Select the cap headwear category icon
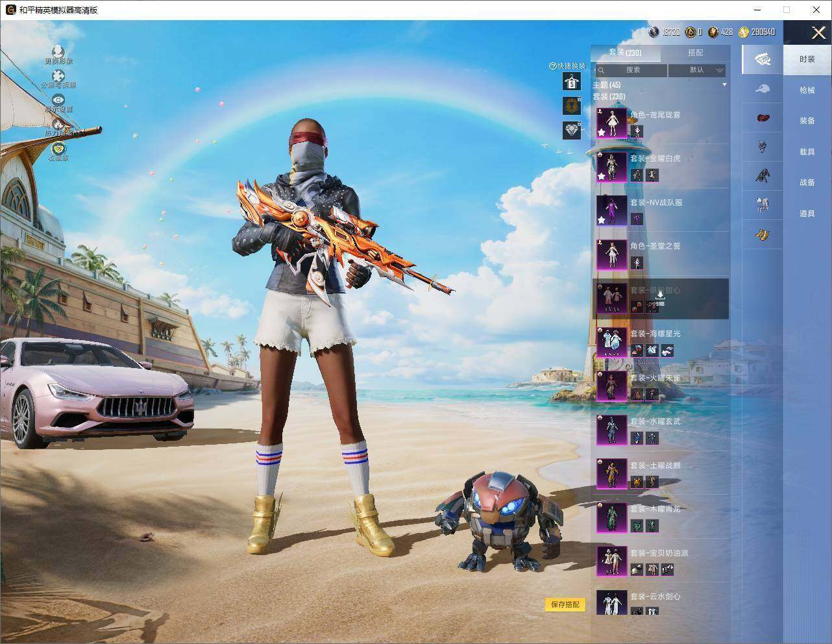The height and width of the screenshot is (644, 832). [763, 89]
